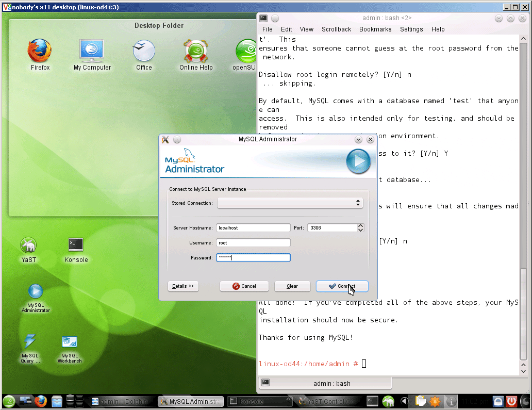Viewport: 532px width, 410px height.
Task: Click the Cancel button in MySQL Administrator
Action: pyautogui.click(x=244, y=286)
